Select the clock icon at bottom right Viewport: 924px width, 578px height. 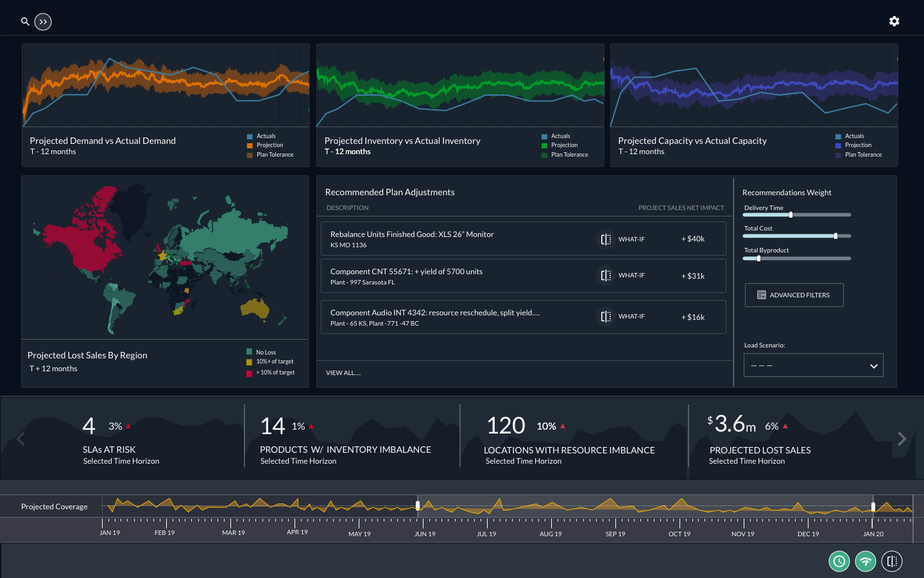(x=839, y=561)
